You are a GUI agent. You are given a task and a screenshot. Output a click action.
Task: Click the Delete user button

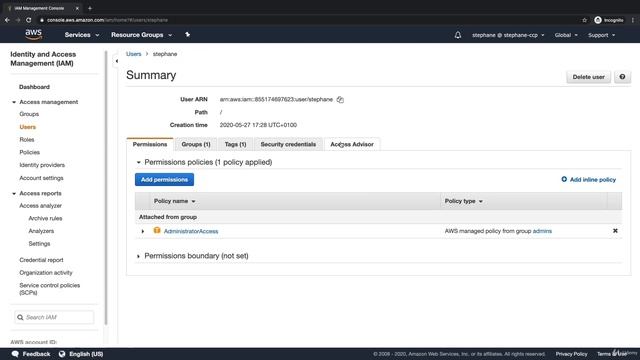[588, 77]
